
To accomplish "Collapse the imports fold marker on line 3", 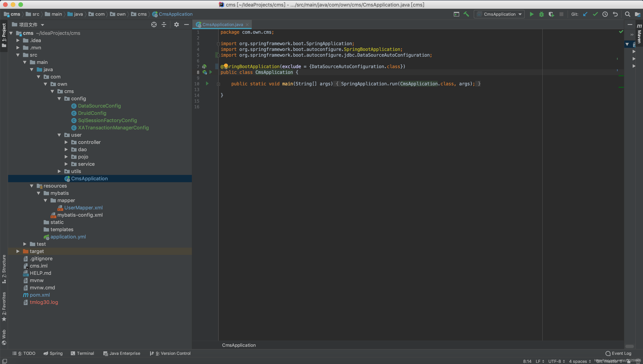I will tap(218, 44).
